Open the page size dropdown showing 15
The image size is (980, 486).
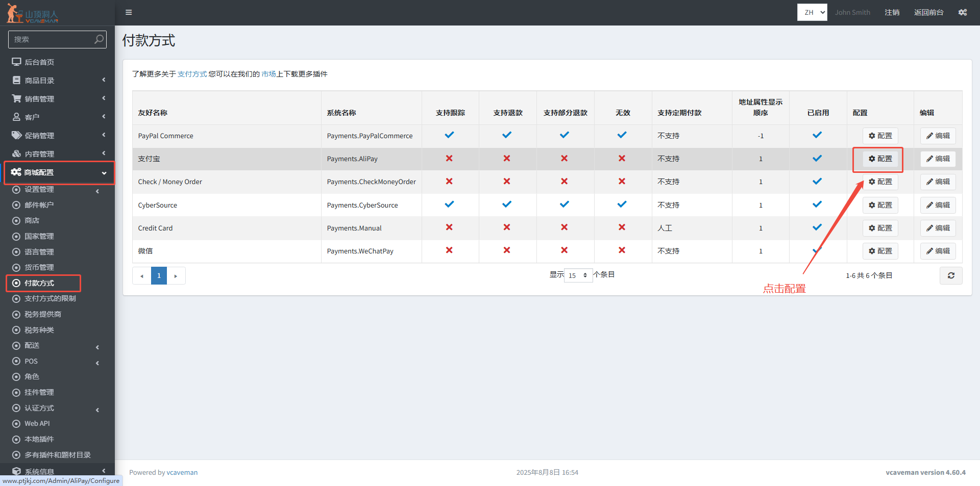[578, 275]
